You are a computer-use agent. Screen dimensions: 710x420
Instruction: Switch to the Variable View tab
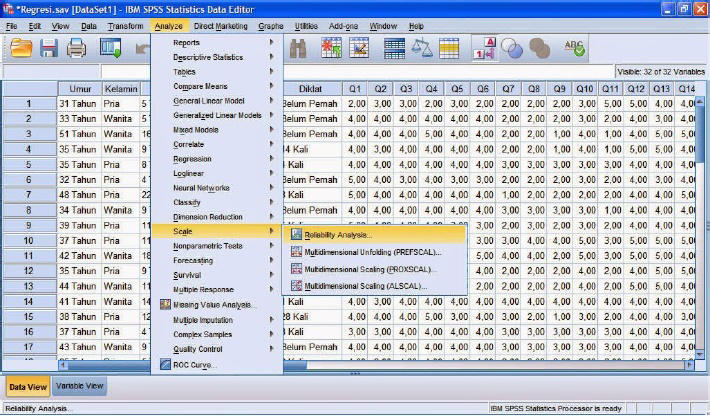click(x=79, y=385)
